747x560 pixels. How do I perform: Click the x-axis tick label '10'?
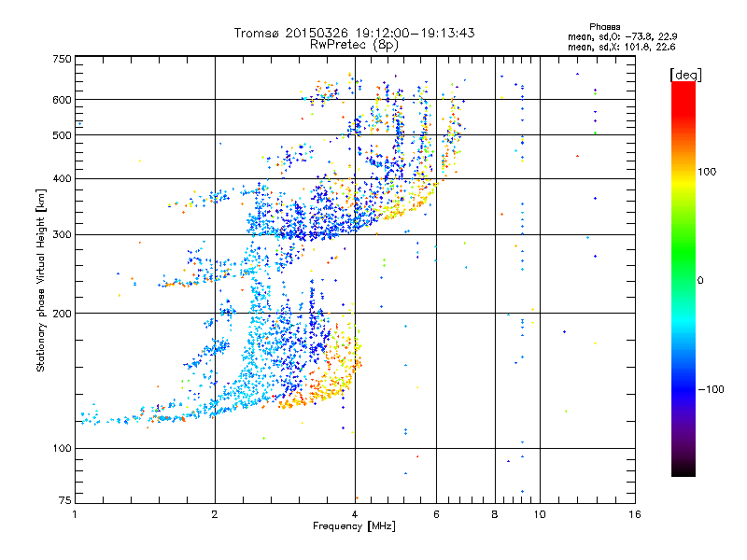540,514
